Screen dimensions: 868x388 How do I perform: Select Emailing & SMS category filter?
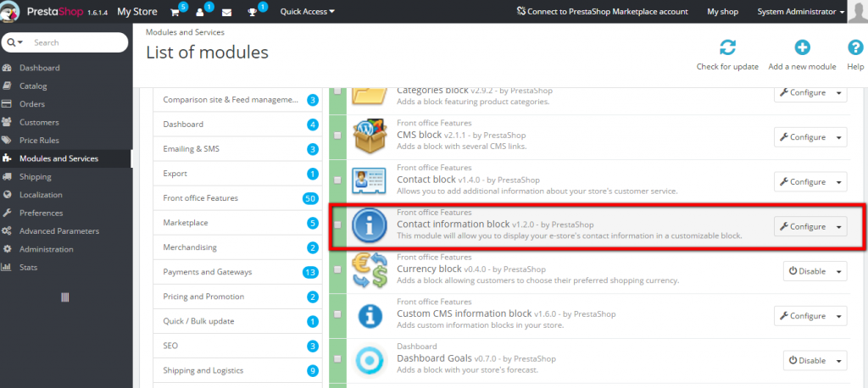tap(238, 149)
